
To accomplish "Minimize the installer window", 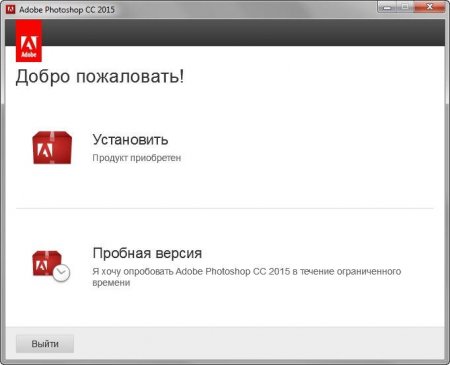I will (387, 7).
